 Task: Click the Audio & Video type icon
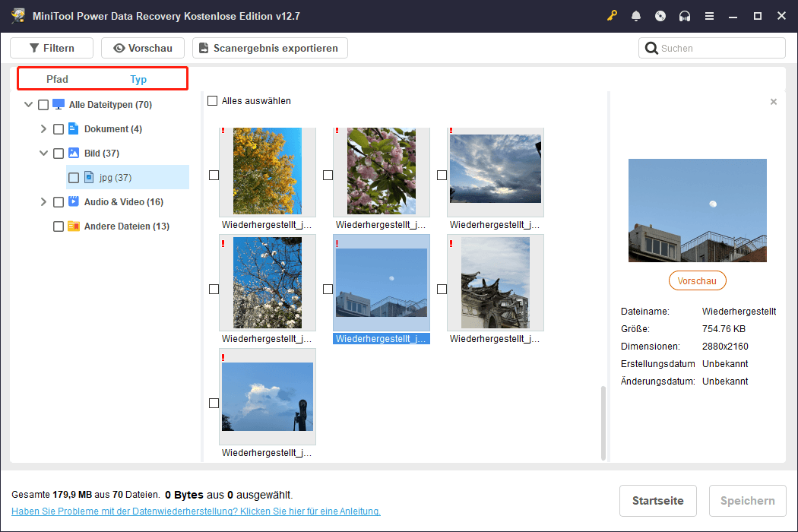point(74,202)
